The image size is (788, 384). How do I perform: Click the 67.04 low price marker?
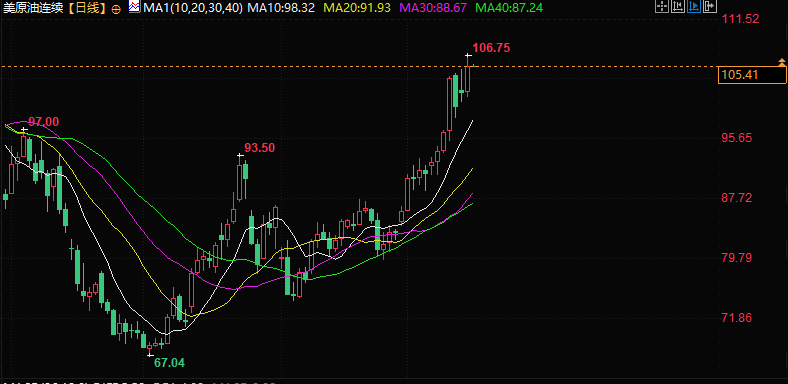(x=168, y=363)
